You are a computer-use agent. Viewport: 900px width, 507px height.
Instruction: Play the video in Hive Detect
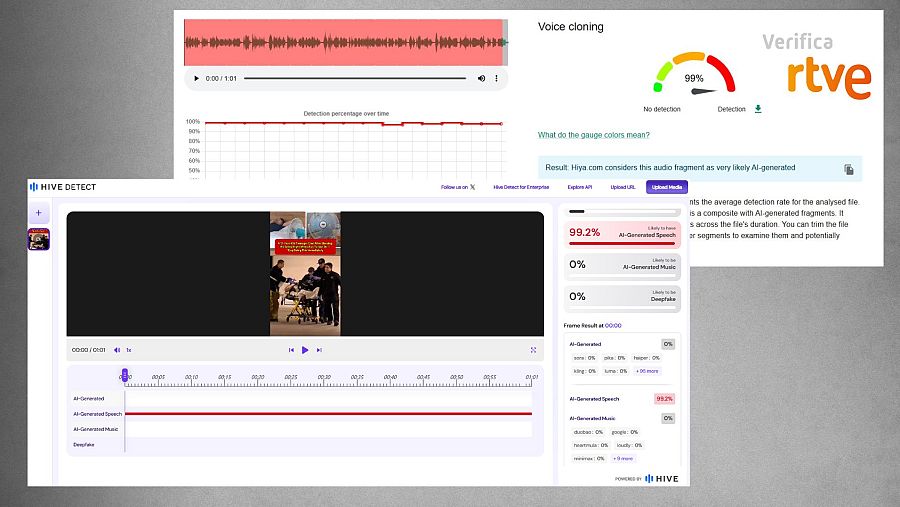pyautogui.click(x=305, y=350)
